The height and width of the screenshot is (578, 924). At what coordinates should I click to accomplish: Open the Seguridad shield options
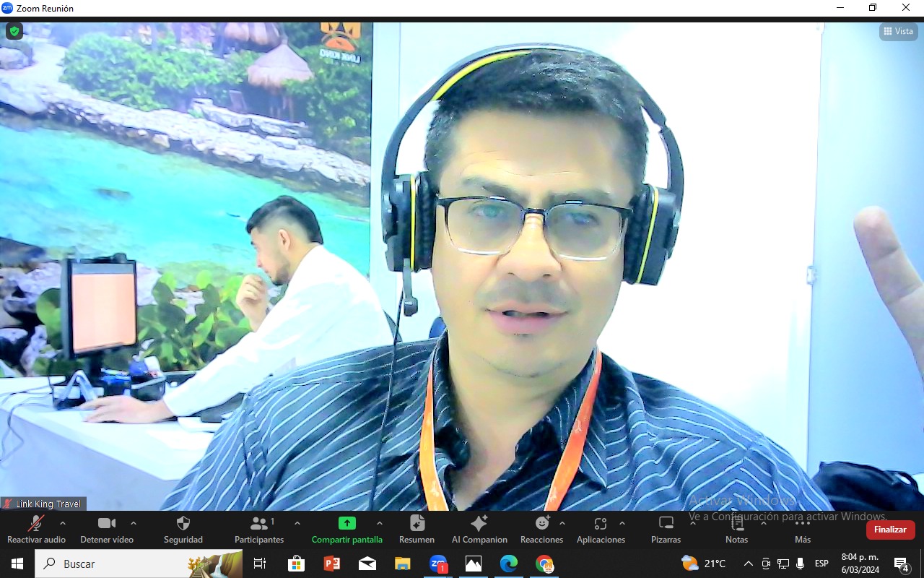183,529
